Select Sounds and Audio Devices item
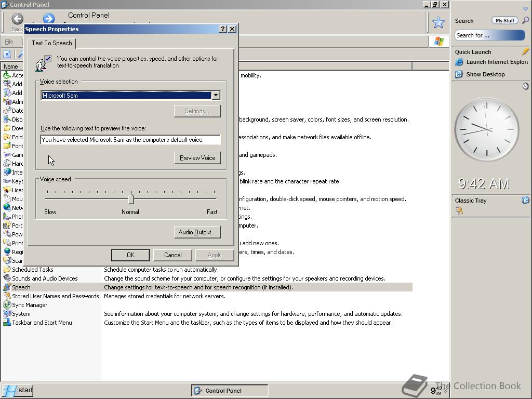The image size is (532, 399). point(45,278)
